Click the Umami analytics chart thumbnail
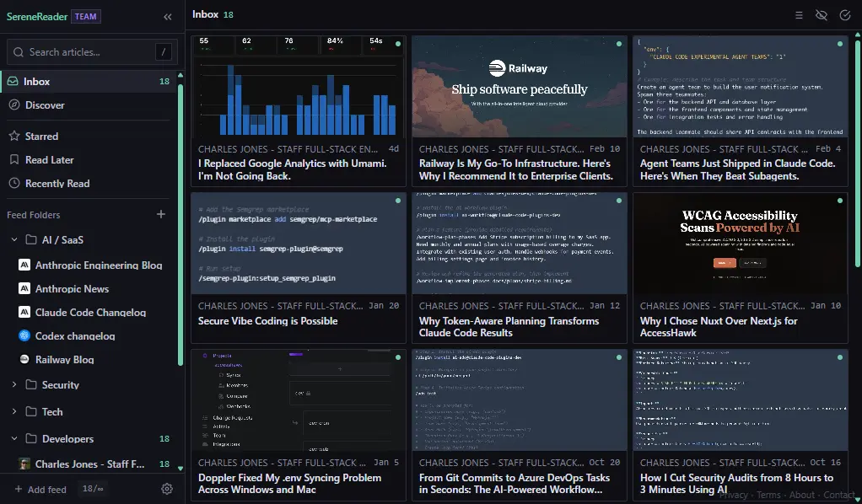Viewport: 862px width, 504px height. pyautogui.click(x=298, y=87)
